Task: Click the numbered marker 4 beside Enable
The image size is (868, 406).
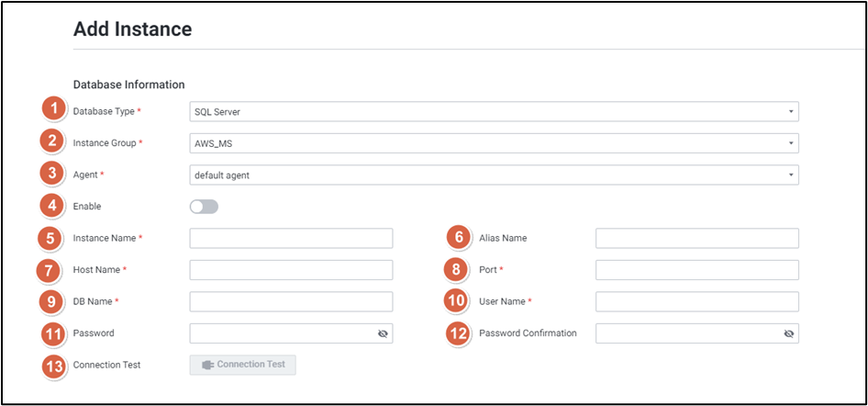Action: [54, 206]
